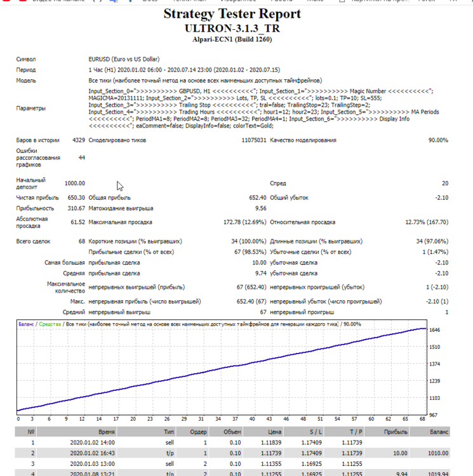Select the consecutive losses value 1 (-2.10)
Viewport: 473px width, 476px height.
437,287
